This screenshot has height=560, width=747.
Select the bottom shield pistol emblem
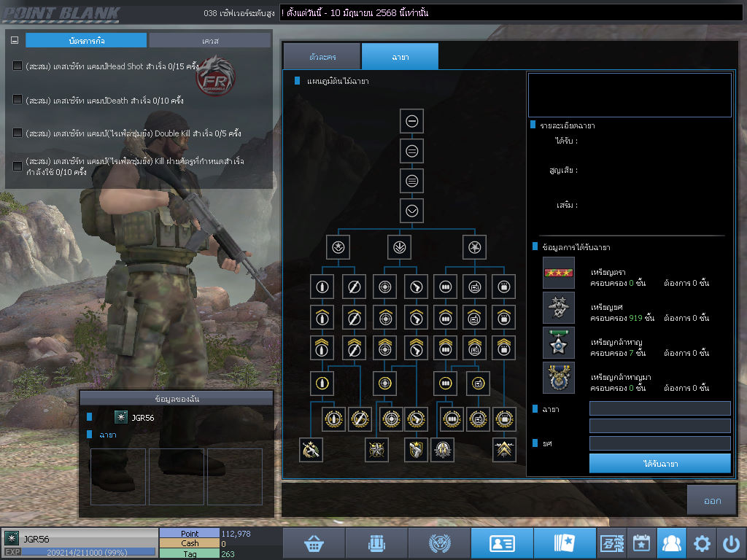415,450
